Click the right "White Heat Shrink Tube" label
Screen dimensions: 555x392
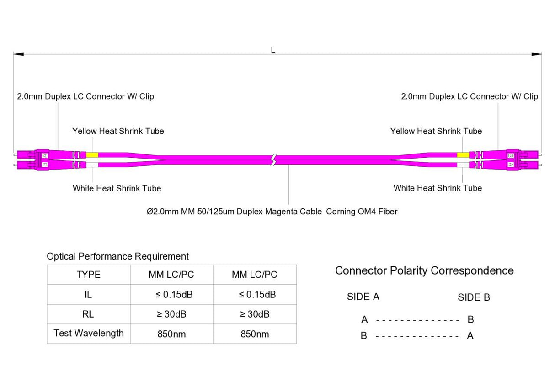pyautogui.click(x=438, y=188)
